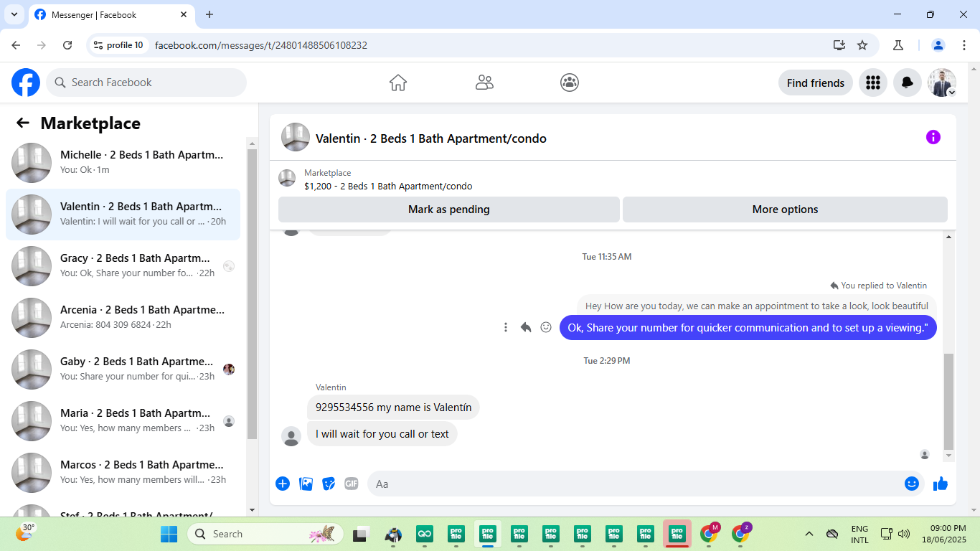Click the message "I will wait for you call or text"
Image resolution: width=980 pixels, height=551 pixels.
382,433
